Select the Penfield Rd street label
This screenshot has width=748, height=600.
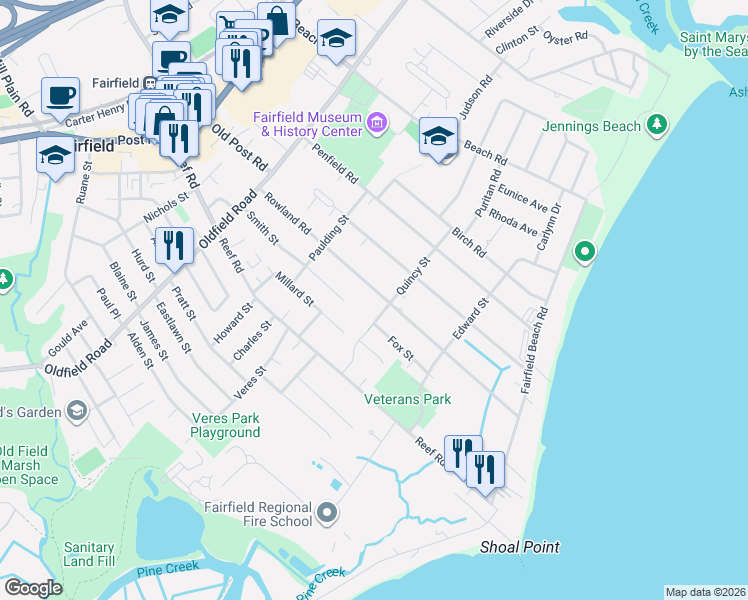click(335, 164)
